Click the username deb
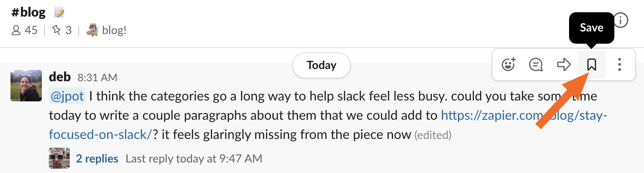 click(60, 77)
